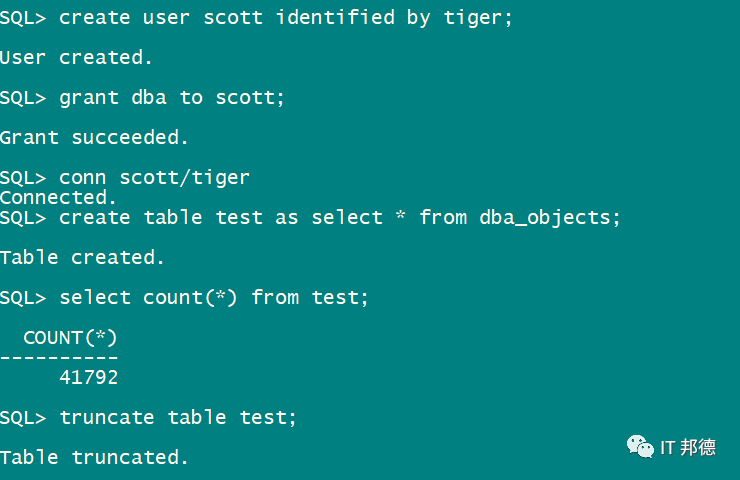The width and height of the screenshot is (740, 480).
Task: Click the "COUNT(*)" column header
Action: [70, 337]
